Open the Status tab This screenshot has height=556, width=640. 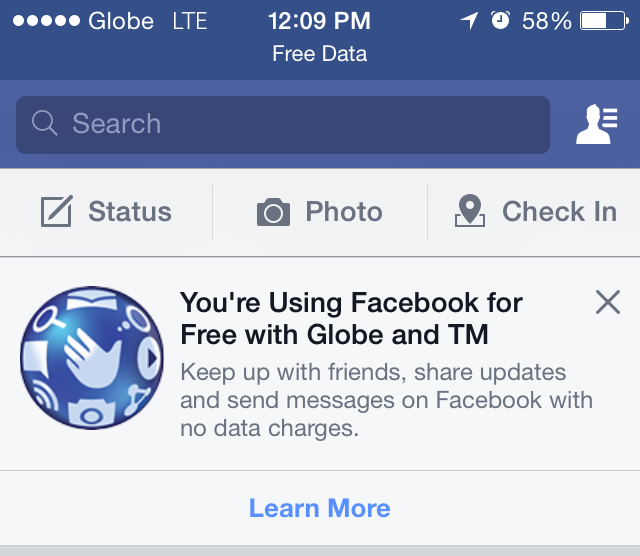click(106, 212)
